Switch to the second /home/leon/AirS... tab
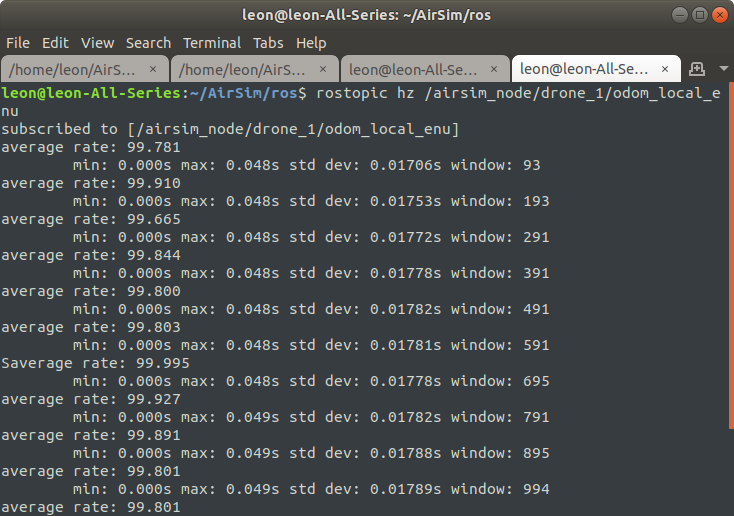 click(245, 69)
